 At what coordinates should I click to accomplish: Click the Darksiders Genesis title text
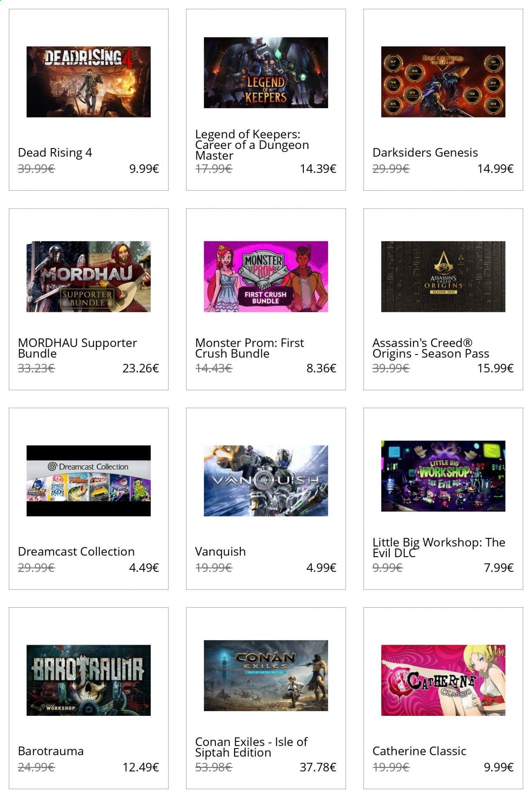tap(425, 152)
